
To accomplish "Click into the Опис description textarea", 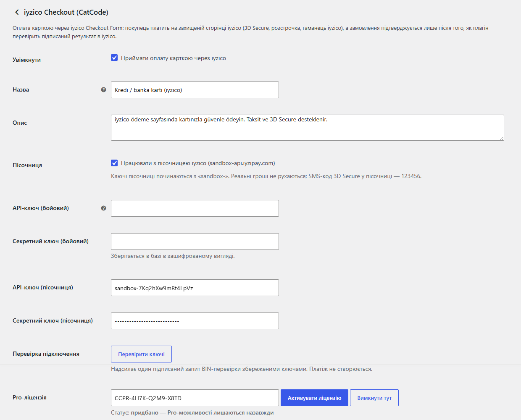I will (x=308, y=128).
